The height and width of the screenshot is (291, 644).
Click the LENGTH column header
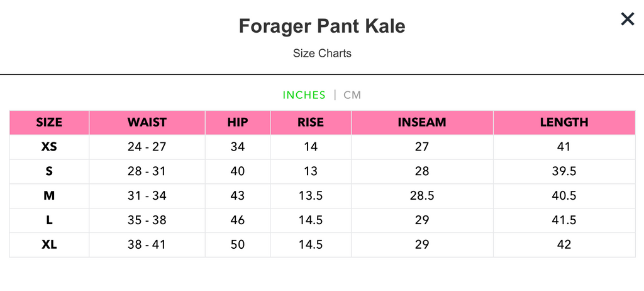click(564, 122)
